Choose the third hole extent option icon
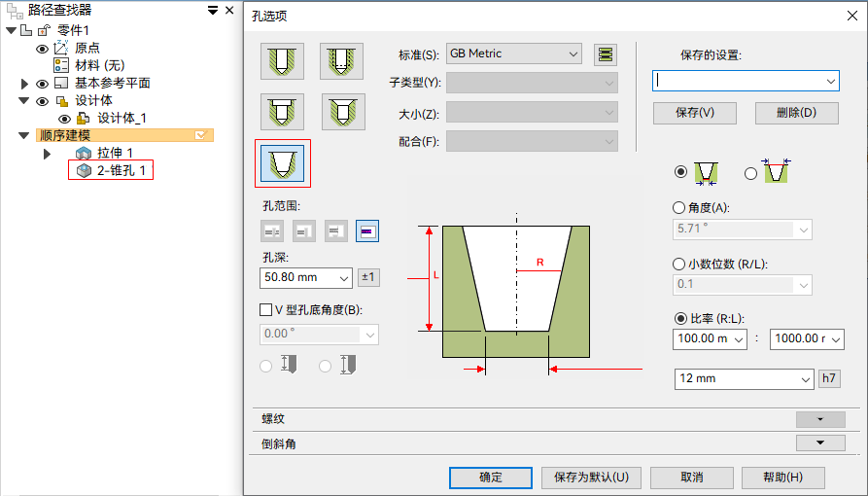This screenshot has height=496, width=868. [x=335, y=231]
